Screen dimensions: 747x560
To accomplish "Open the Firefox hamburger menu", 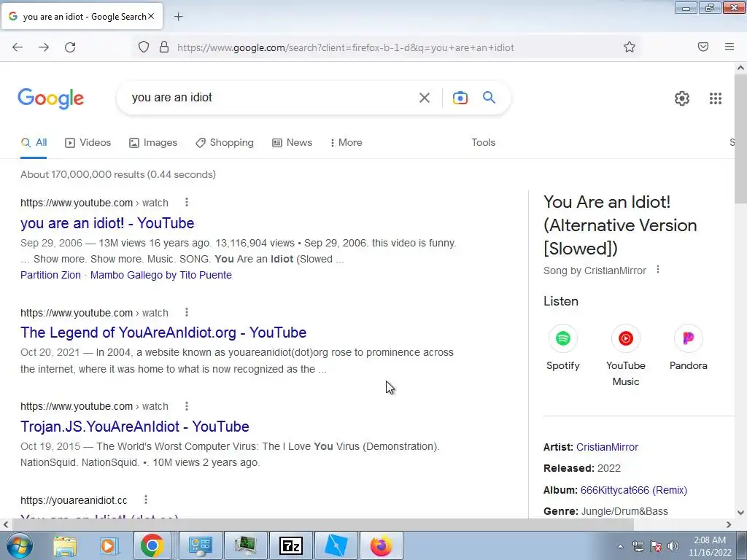I will tap(729, 47).
